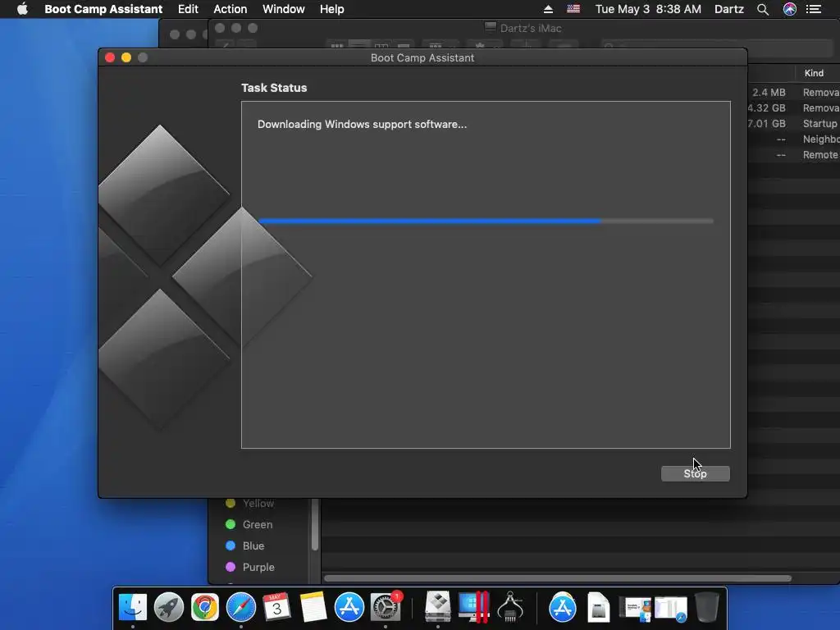Viewport: 840px width, 630px height.
Task: Activate Siri from the menu bar
Action: click(790, 9)
